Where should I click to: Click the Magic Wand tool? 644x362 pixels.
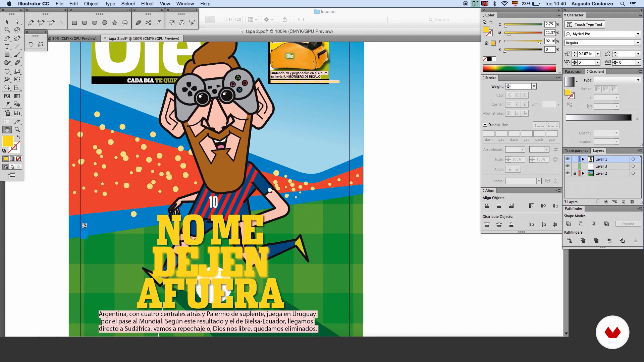tap(7, 30)
